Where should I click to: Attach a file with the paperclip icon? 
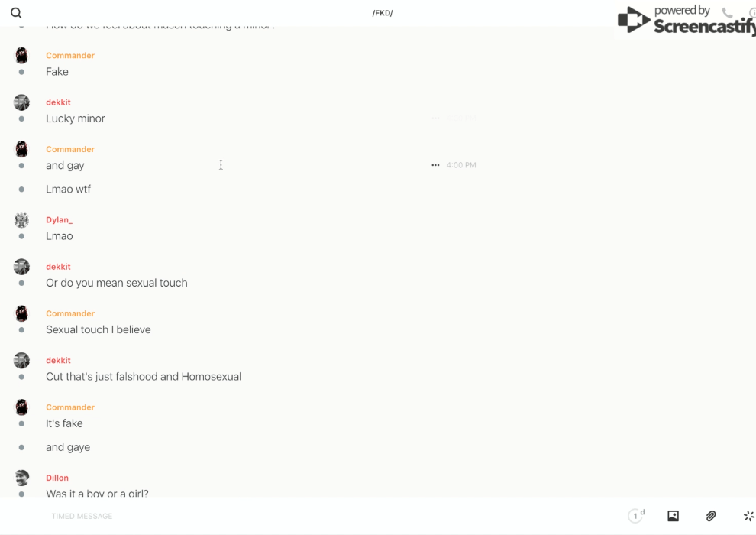click(711, 516)
